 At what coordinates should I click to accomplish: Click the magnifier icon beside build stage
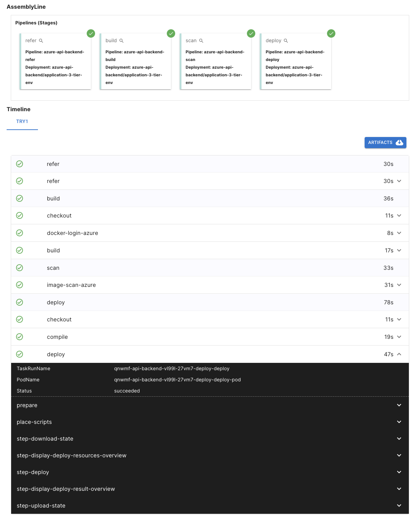122,41
